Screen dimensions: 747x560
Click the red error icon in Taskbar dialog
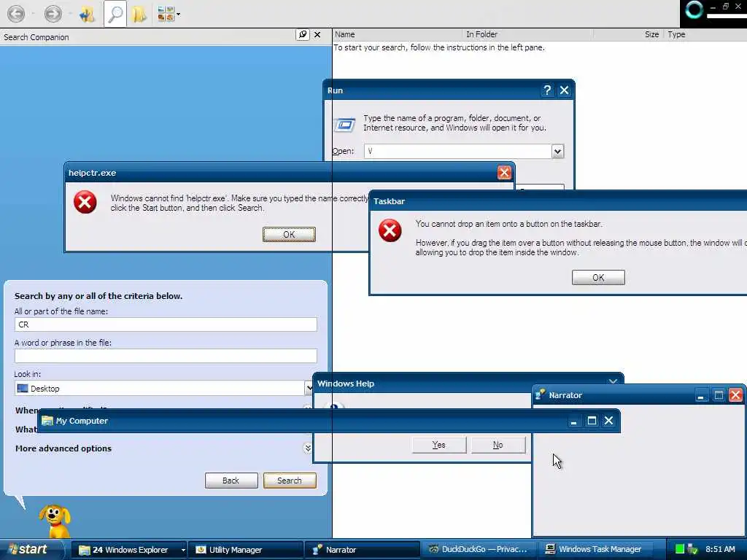390,230
